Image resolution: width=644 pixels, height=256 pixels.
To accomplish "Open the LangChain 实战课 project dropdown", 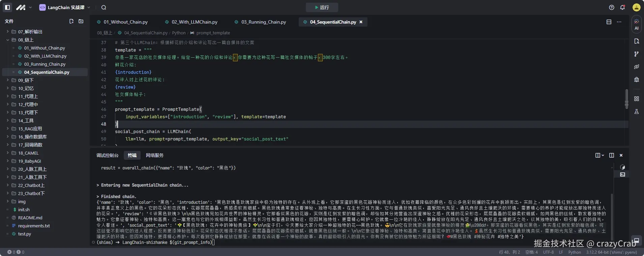I will [65, 7].
